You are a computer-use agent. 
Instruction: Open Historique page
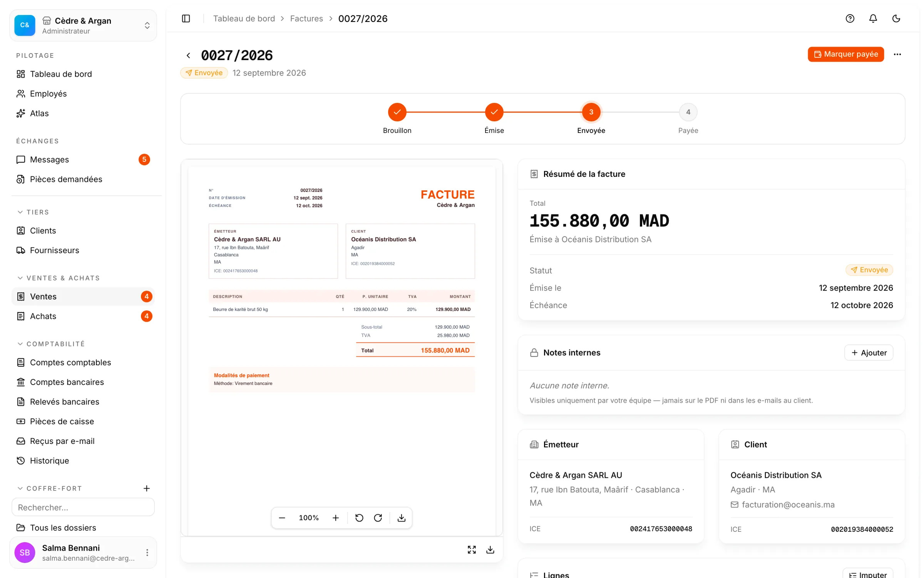coord(83,460)
